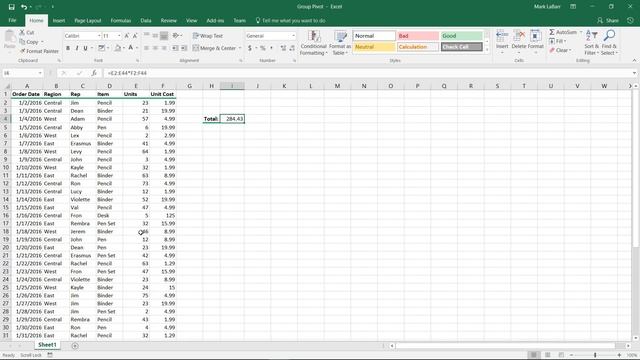Decrease the font size
640x360 pixels.
click(135, 36)
